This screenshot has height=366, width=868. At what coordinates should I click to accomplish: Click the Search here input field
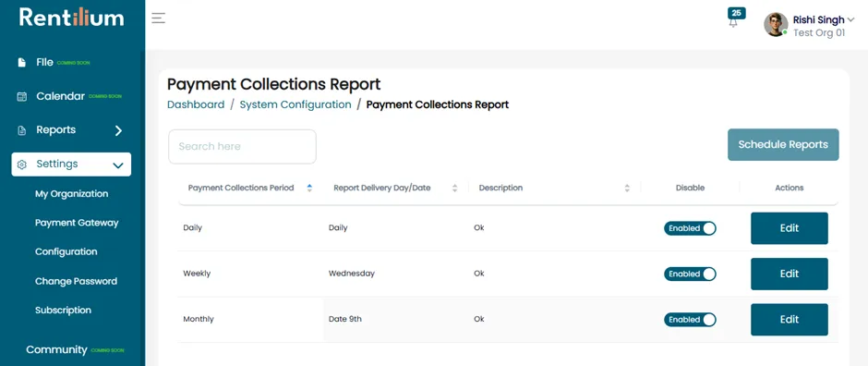(x=242, y=147)
